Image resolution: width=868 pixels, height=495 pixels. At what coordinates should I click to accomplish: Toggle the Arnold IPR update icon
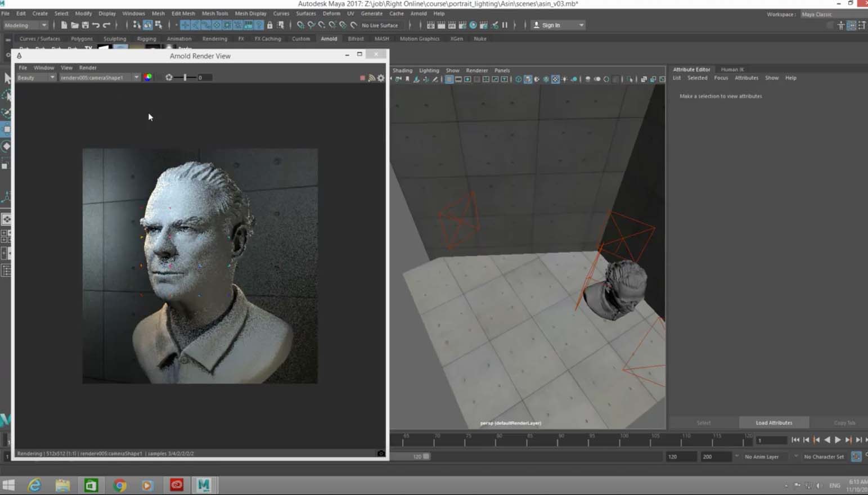tap(371, 78)
